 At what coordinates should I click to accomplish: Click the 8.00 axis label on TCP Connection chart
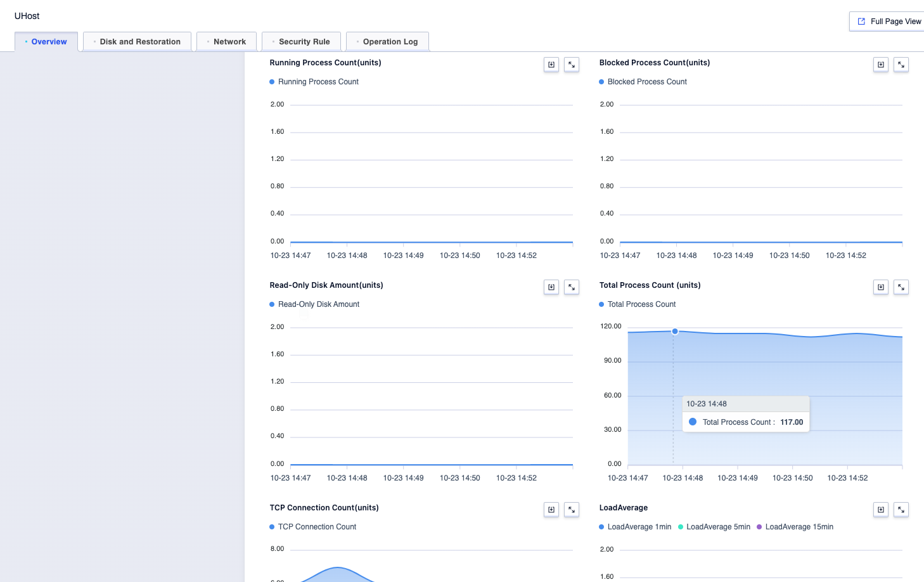[278, 549]
